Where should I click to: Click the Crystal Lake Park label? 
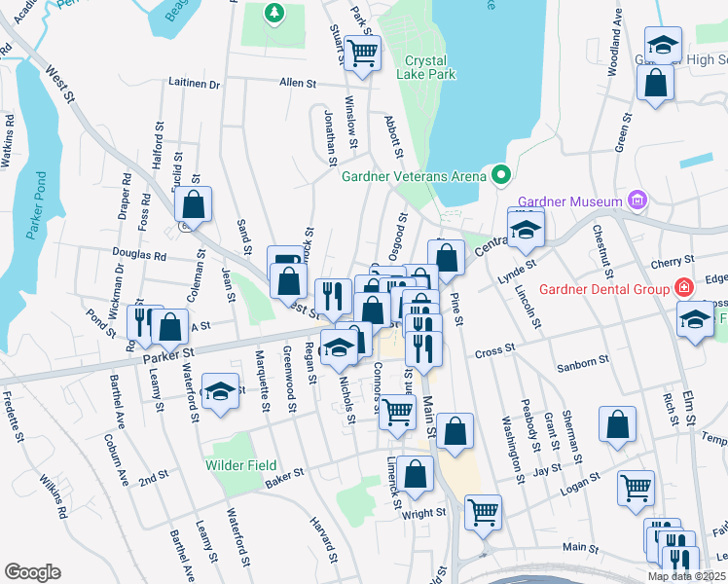(425, 67)
